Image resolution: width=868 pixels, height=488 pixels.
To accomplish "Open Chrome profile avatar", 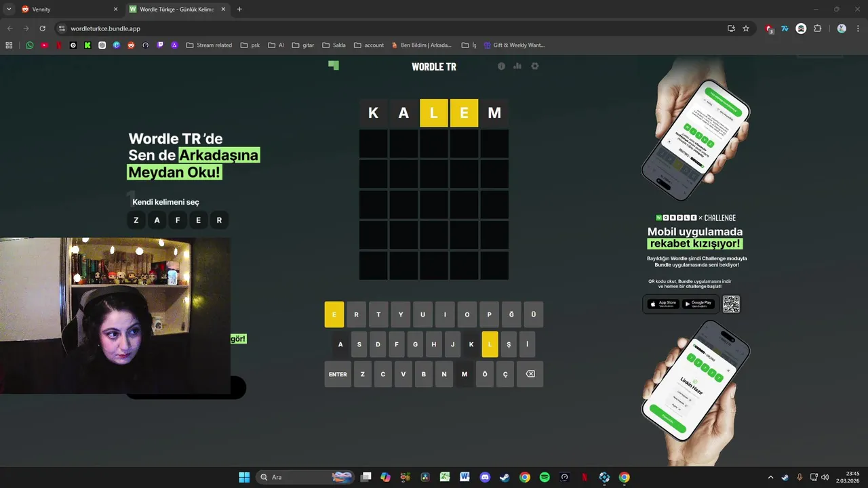I will 842,28.
